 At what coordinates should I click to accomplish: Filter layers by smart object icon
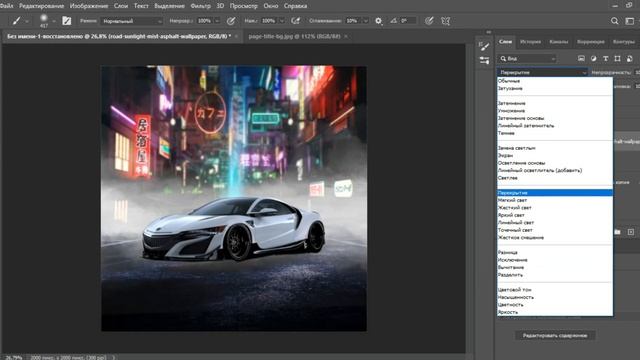[630, 59]
